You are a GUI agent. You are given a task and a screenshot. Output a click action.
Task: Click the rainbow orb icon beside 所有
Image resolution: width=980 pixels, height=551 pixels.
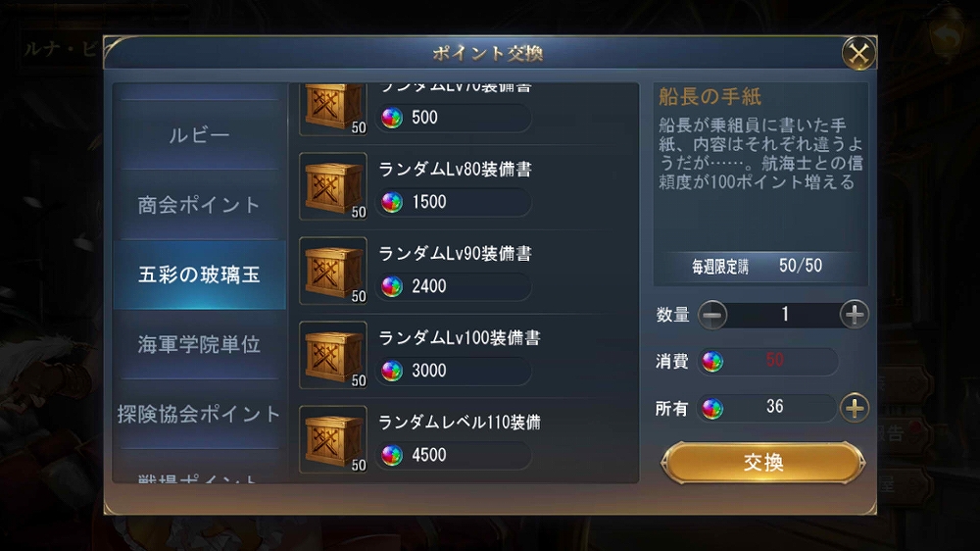click(712, 408)
